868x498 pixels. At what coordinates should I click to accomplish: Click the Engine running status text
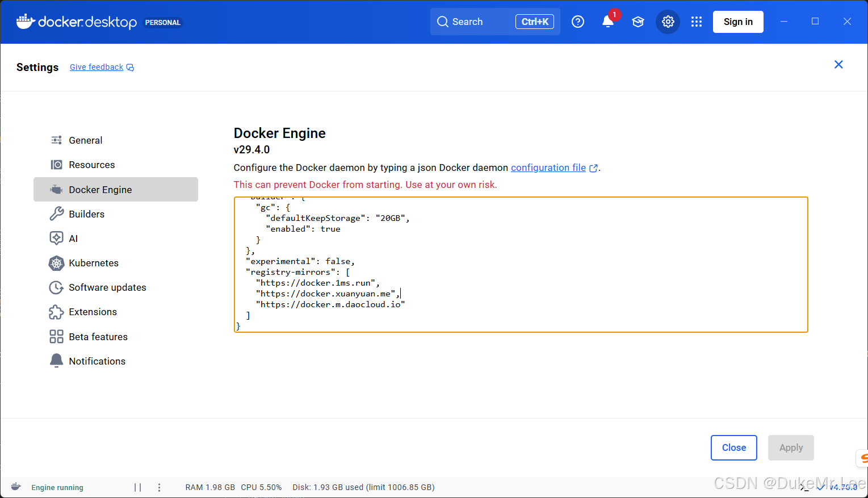[x=57, y=487]
